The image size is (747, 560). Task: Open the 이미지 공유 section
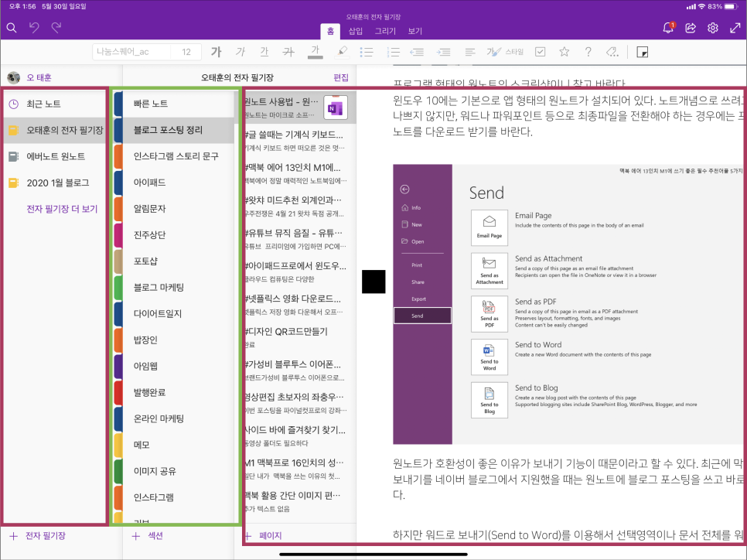point(174,471)
